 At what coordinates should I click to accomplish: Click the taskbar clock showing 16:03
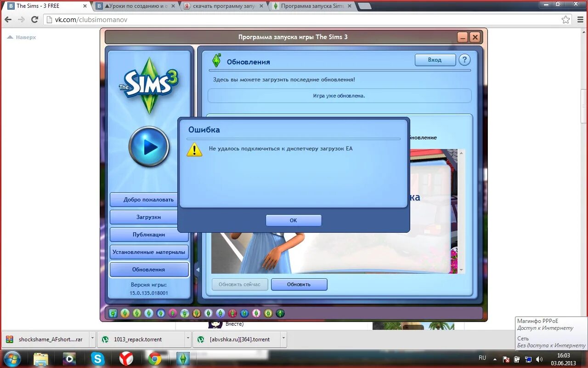click(564, 356)
